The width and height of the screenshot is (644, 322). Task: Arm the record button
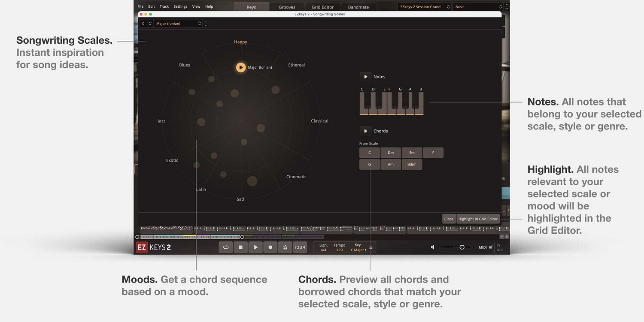point(270,247)
